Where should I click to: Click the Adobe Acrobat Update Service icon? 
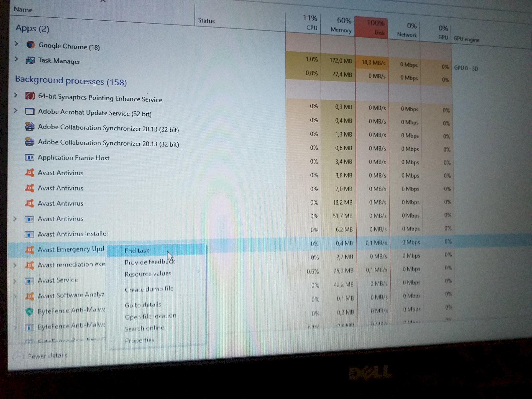[x=30, y=111]
